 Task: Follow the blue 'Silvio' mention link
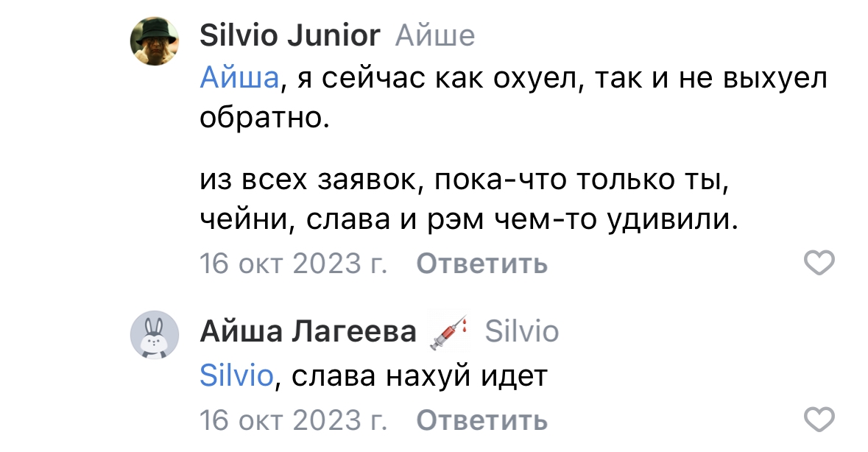[236, 375]
